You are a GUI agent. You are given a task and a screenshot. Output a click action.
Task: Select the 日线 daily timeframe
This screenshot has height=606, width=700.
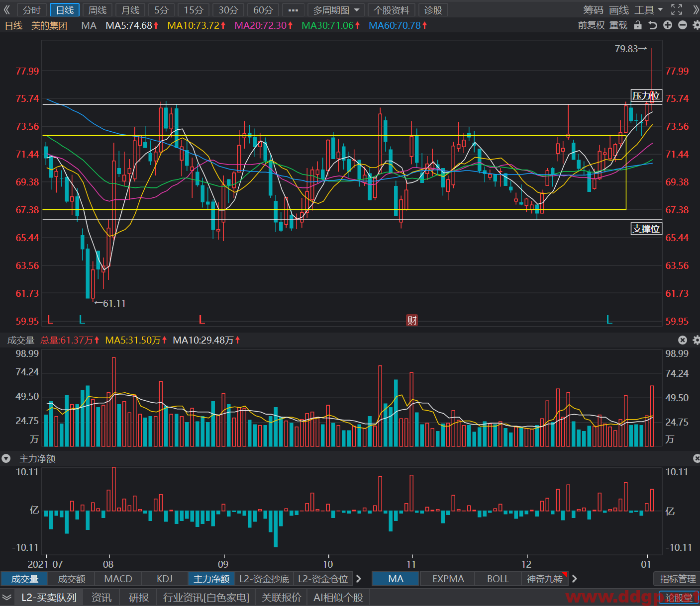pyautogui.click(x=65, y=10)
